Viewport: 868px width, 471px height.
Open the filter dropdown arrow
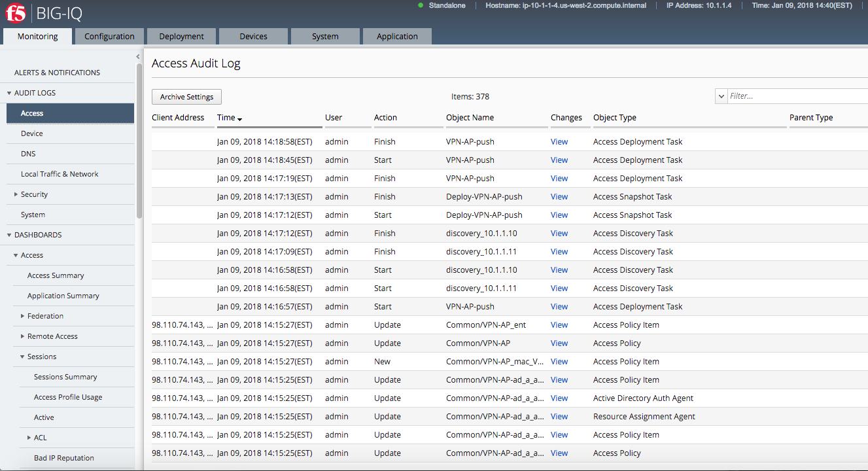click(721, 96)
